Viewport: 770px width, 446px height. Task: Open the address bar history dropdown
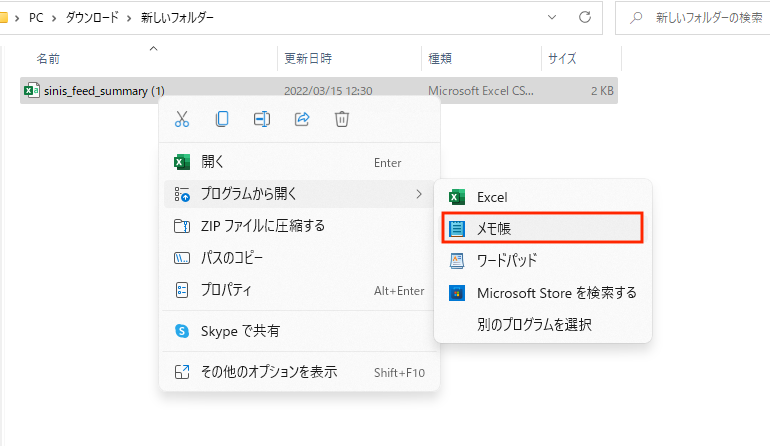tap(552, 18)
